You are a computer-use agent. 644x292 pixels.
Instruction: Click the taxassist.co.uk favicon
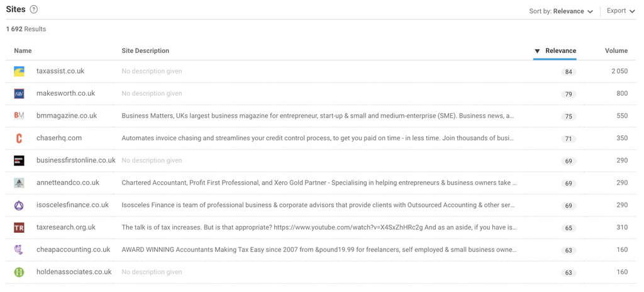(19, 72)
